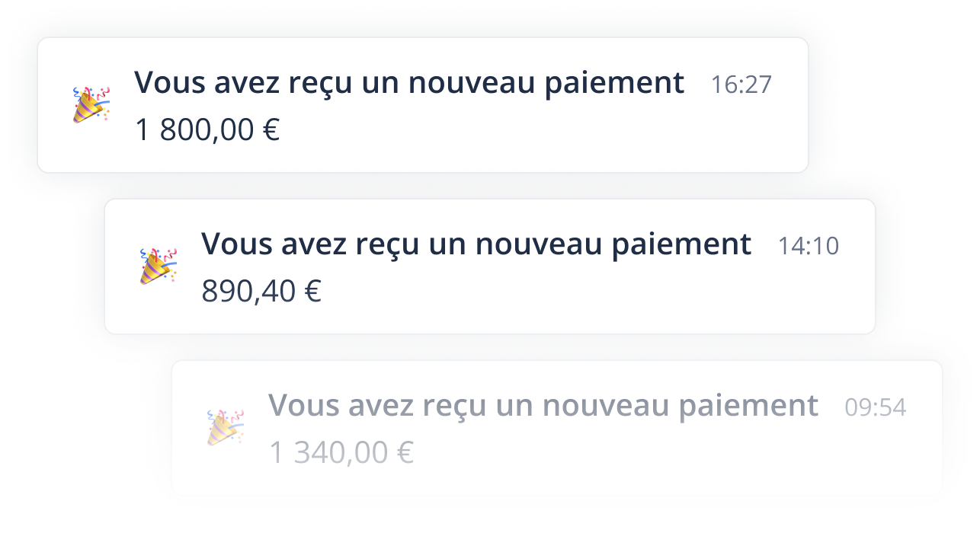The height and width of the screenshot is (533, 980).
Task: Open the faded payment notification title from 09:54
Action: tap(543, 405)
